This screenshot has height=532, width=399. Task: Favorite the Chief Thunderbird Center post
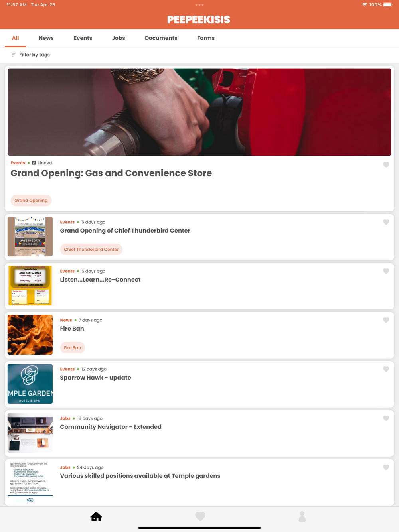(x=386, y=222)
